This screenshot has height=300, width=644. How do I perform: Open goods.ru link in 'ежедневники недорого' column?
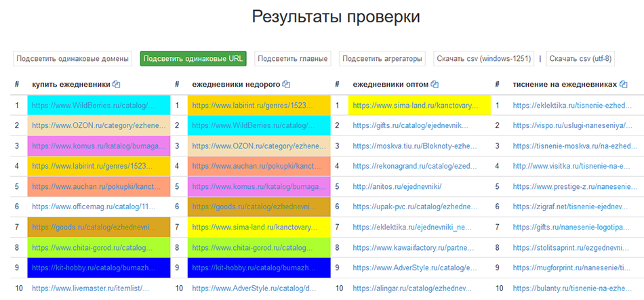(255, 207)
